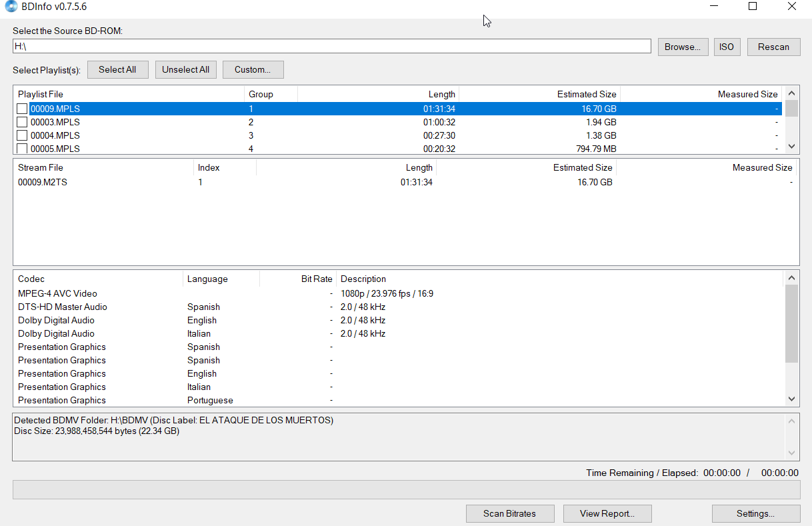Select the 00009.M2TS stream file
The image size is (812, 526).
(x=43, y=182)
